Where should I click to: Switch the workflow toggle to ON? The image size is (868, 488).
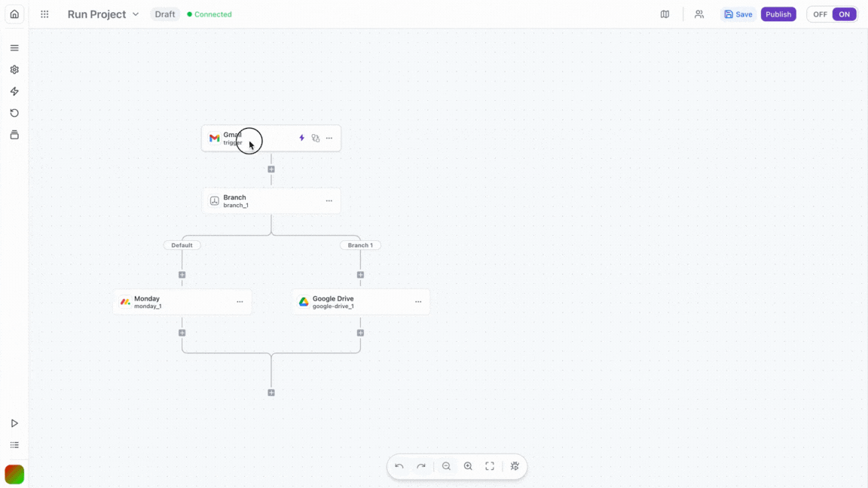point(845,14)
